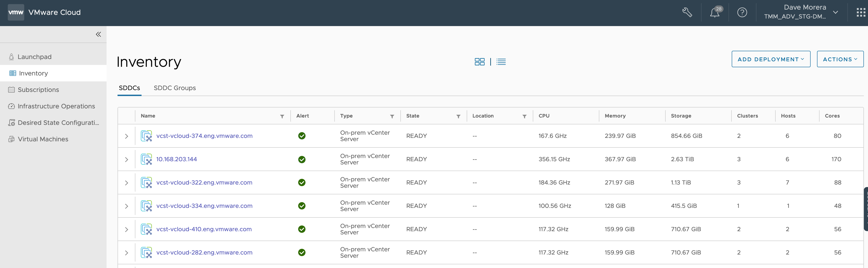Expand row for vcst-vcloud-374.eng.vmware.com
Screen dimensions: 868x268
tap(126, 136)
